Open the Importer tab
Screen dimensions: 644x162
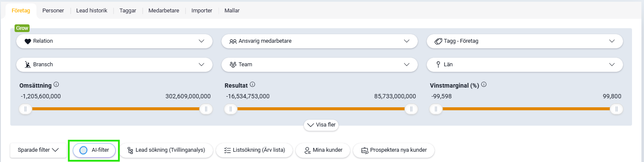[x=202, y=11]
